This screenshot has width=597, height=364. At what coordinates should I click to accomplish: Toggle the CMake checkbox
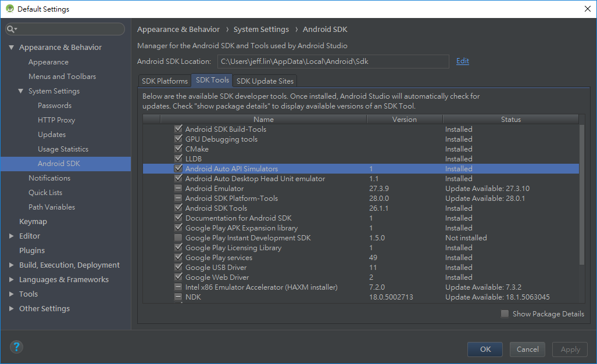[x=178, y=149]
